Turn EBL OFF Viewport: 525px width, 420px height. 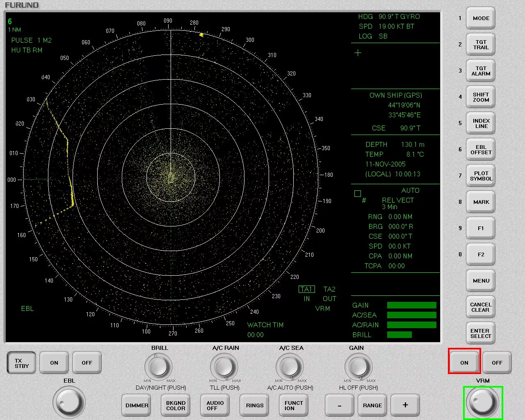coord(87,363)
